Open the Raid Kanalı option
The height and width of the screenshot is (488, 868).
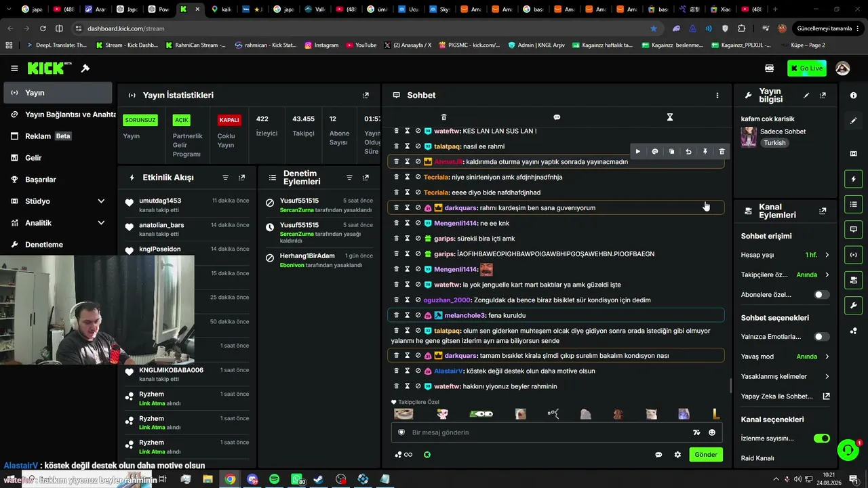pyautogui.click(x=757, y=458)
